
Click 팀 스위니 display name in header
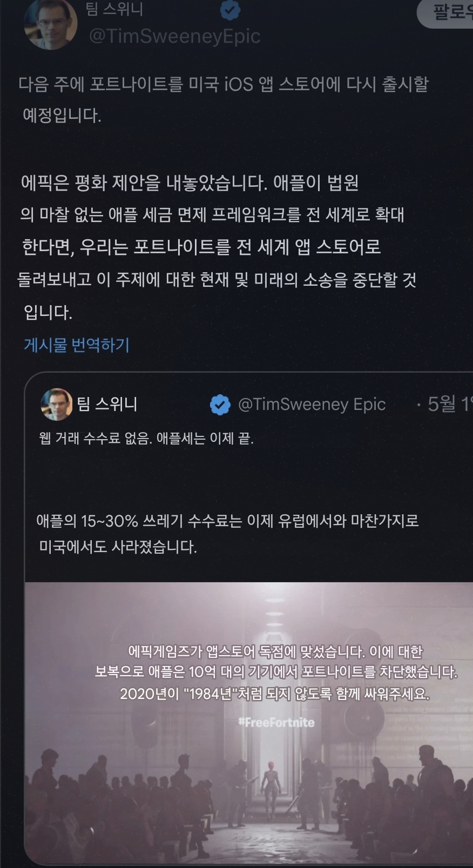pyautogui.click(x=114, y=9)
